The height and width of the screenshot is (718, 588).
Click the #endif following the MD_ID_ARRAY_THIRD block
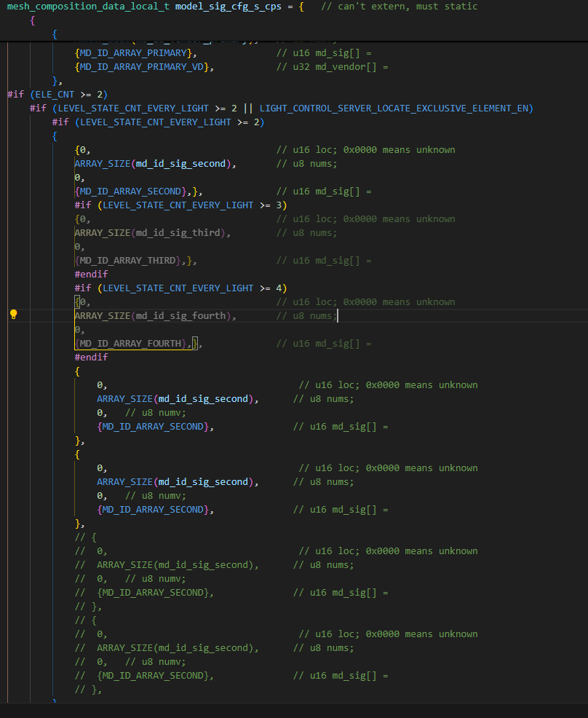[x=91, y=275]
